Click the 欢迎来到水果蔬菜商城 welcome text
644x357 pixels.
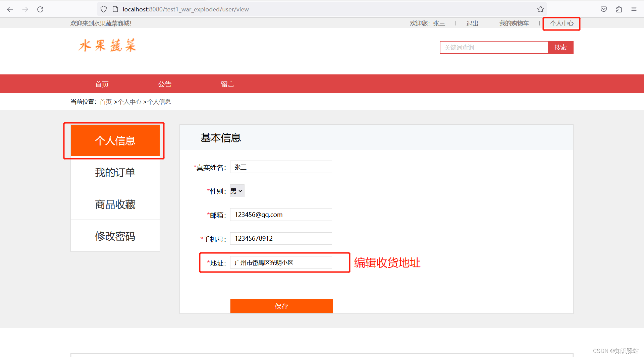click(101, 23)
